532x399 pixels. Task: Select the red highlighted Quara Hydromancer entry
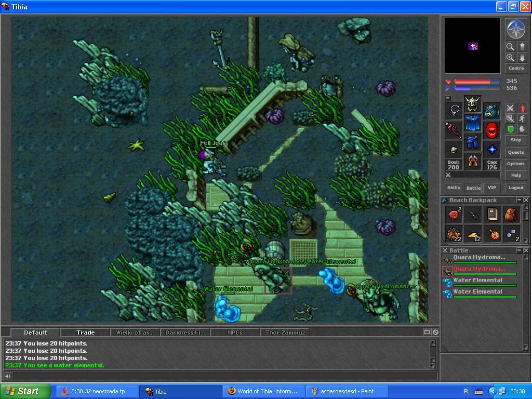click(480, 271)
